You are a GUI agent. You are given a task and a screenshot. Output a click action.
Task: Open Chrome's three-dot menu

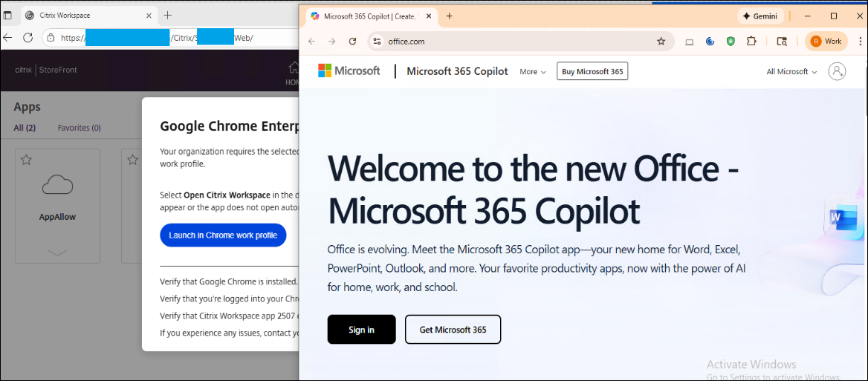point(861,42)
